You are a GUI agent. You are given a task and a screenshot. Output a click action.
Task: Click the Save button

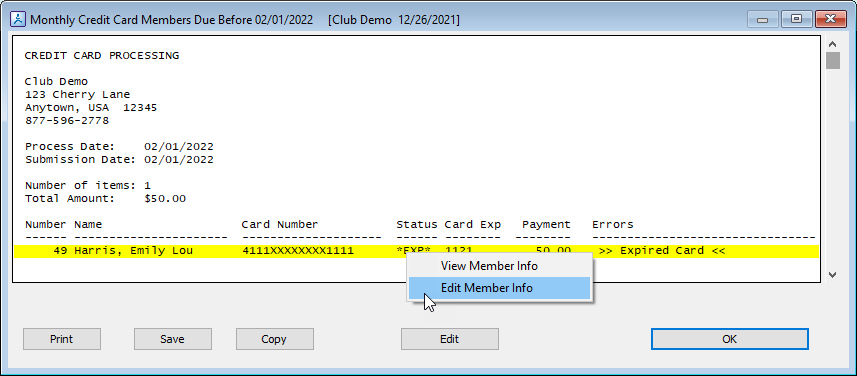(x=173, y=339)
